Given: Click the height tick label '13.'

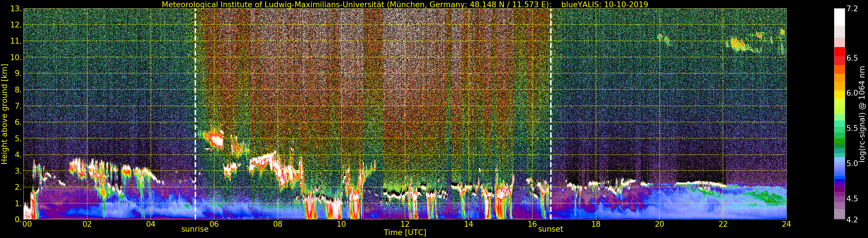Looking at the screenshot, I should (x=16, y=9).
